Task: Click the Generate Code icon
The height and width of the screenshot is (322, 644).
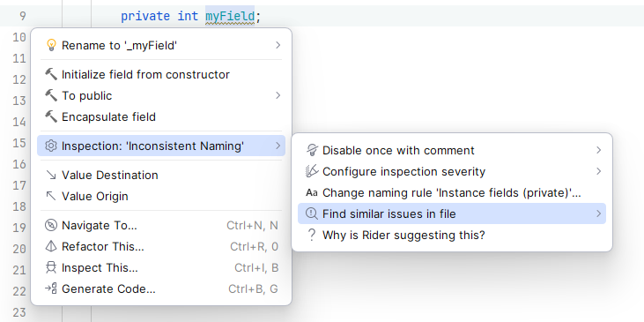Action: pyautogui.click(x=51, y=288)
